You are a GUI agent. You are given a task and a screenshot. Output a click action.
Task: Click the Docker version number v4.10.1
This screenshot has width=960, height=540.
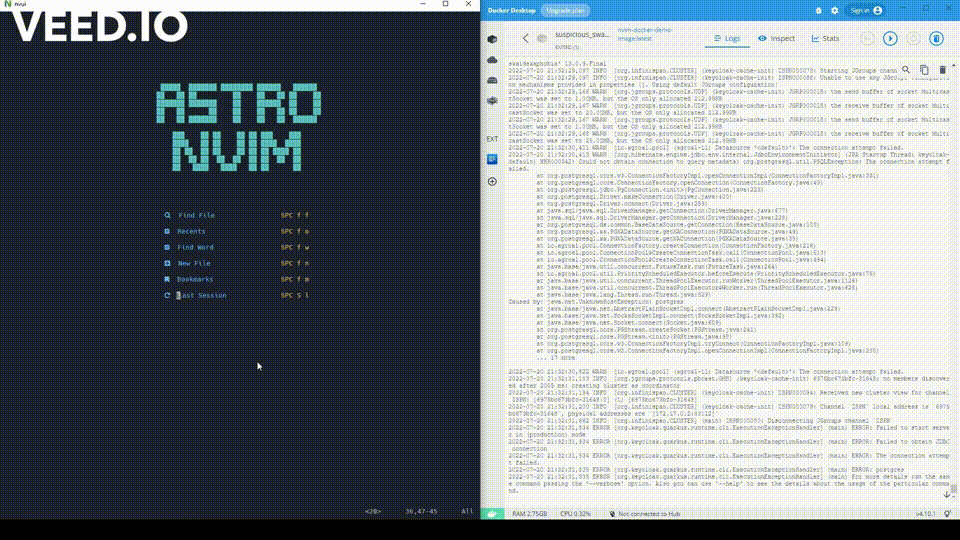coord(925,514)
